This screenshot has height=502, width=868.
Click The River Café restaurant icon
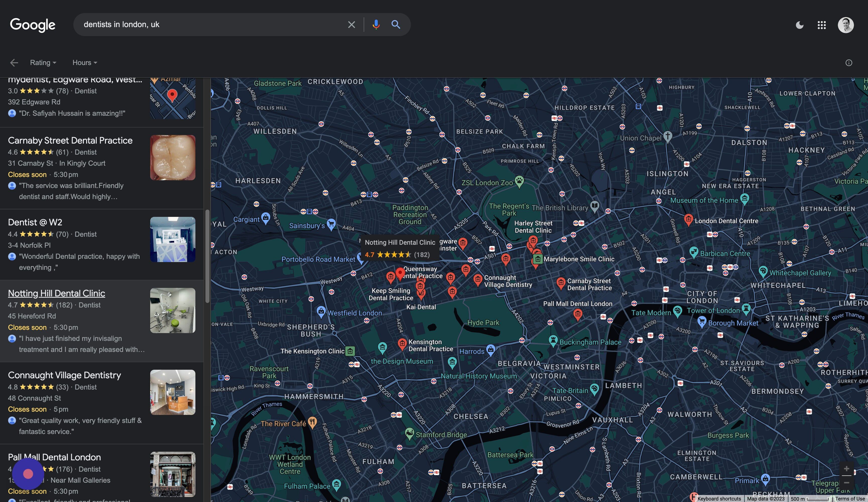(x=312, y=422)
